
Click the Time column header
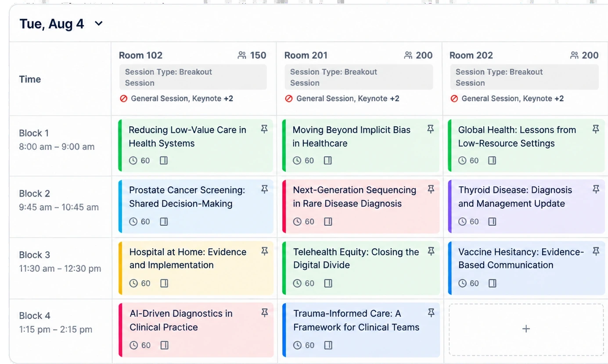pyautogui.click(x=30, y=79)
